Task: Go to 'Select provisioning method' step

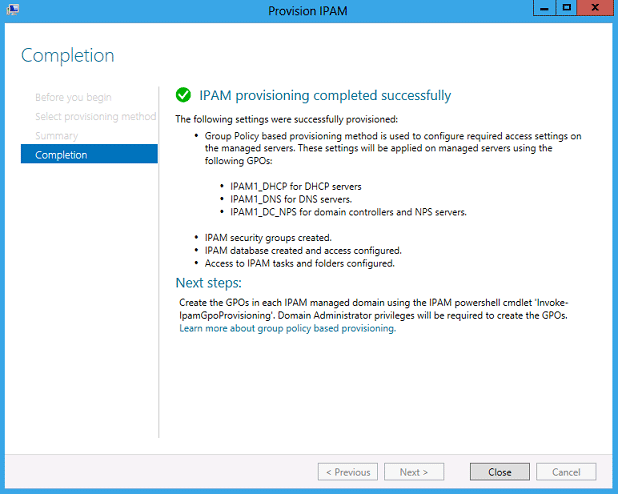Action: (x=96, y=116)
